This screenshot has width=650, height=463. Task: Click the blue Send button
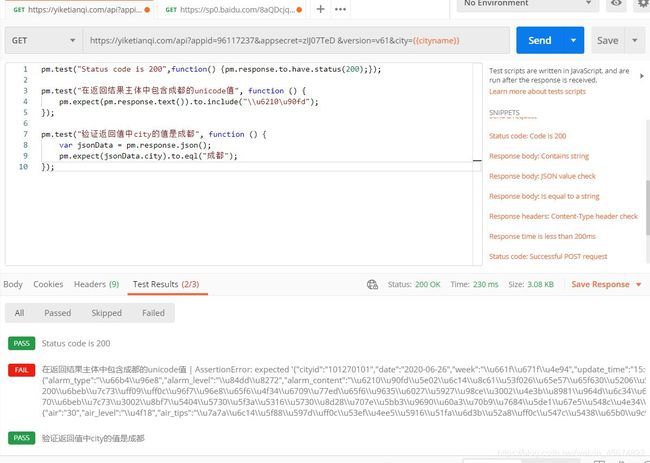[x=540, y=41]
